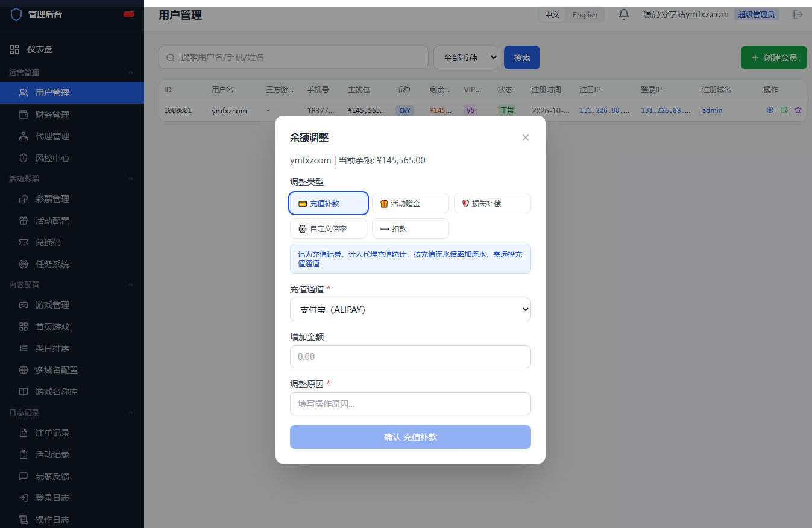Click the green 创建会员 button
This screenshot has width=812, height=528.
pos(774,58)
